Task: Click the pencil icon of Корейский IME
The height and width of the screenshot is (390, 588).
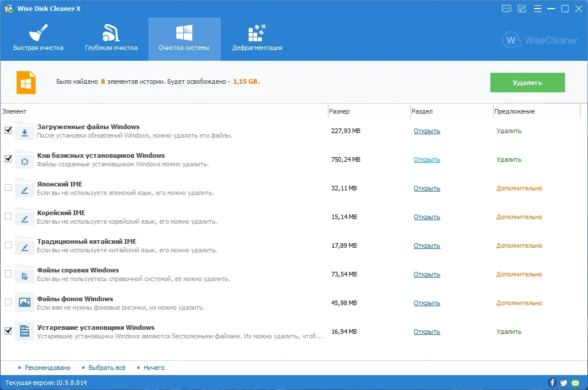Action: (x=25, y=217)
